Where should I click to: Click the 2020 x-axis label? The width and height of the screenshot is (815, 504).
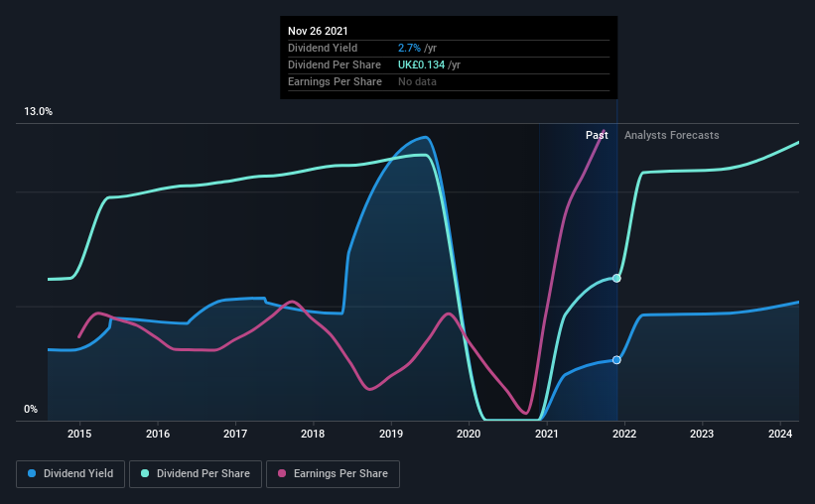click(x=469, y=434)
